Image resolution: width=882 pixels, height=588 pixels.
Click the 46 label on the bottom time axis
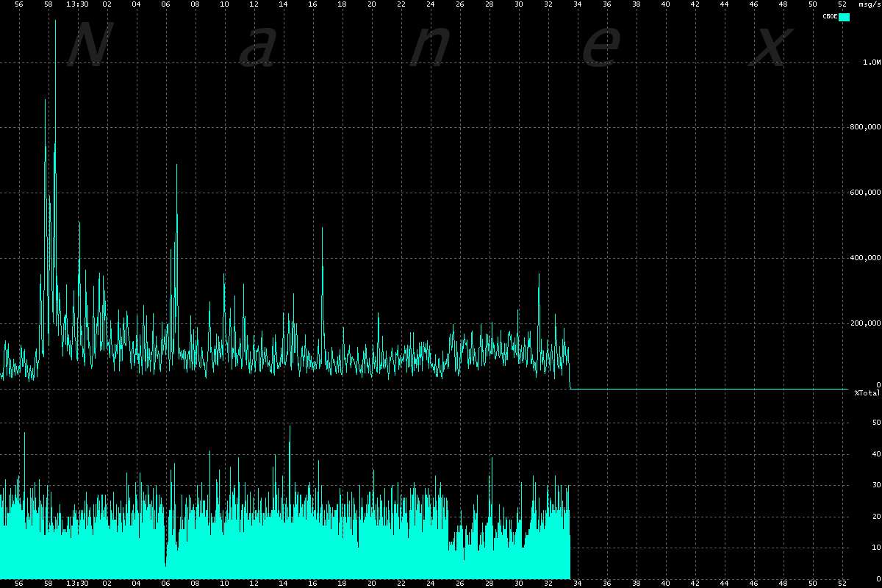tap(754, 584)
